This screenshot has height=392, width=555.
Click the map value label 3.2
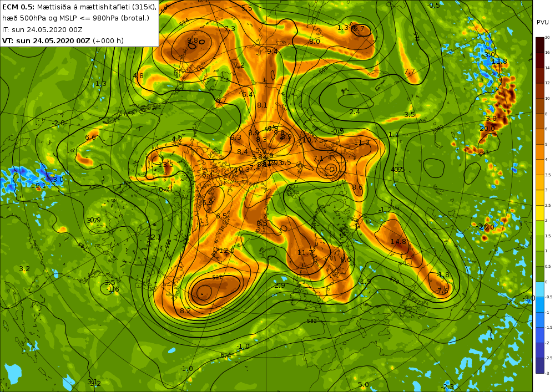24,269
